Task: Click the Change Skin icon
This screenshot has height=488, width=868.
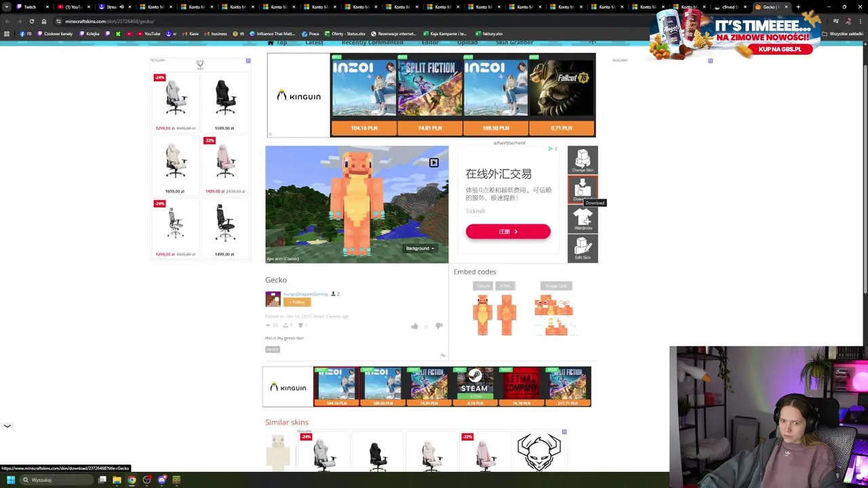Action: [583, 160]
